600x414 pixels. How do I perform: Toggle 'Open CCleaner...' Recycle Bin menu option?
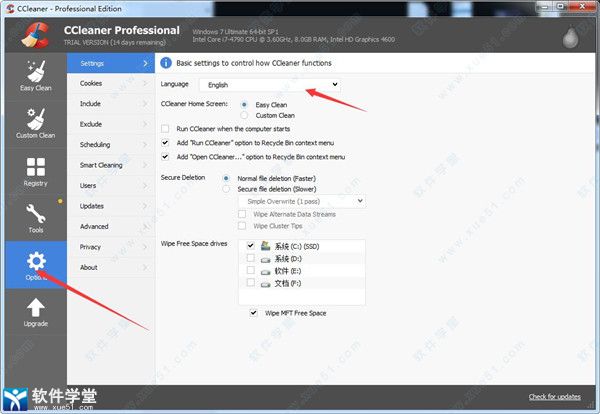(165, 156)
